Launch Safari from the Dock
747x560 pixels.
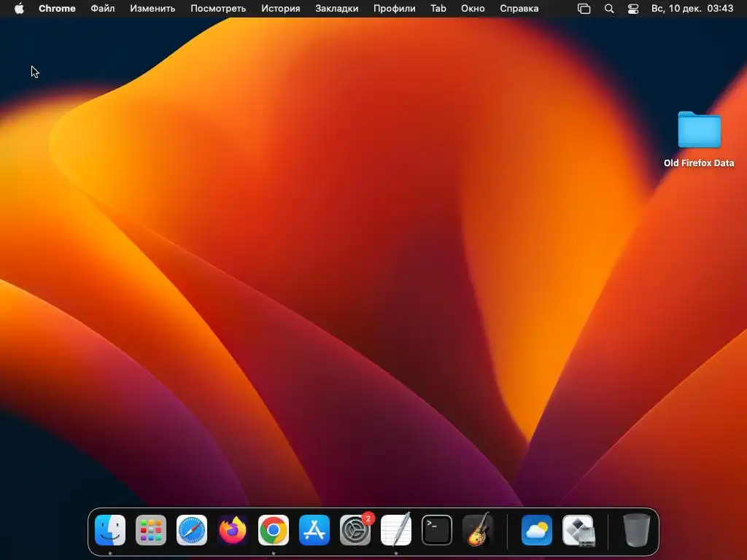192,530
